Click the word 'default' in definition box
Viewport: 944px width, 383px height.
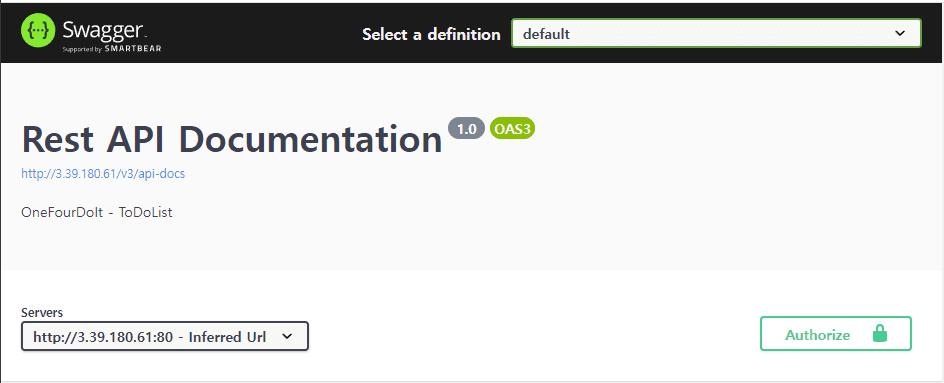546,34
